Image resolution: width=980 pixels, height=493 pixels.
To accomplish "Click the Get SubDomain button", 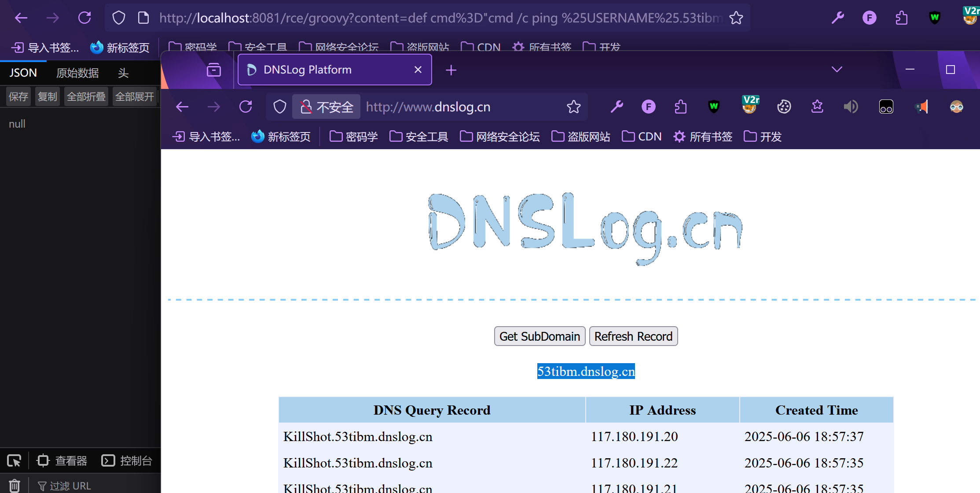I will pyautogui.click(x=540, y=336).
